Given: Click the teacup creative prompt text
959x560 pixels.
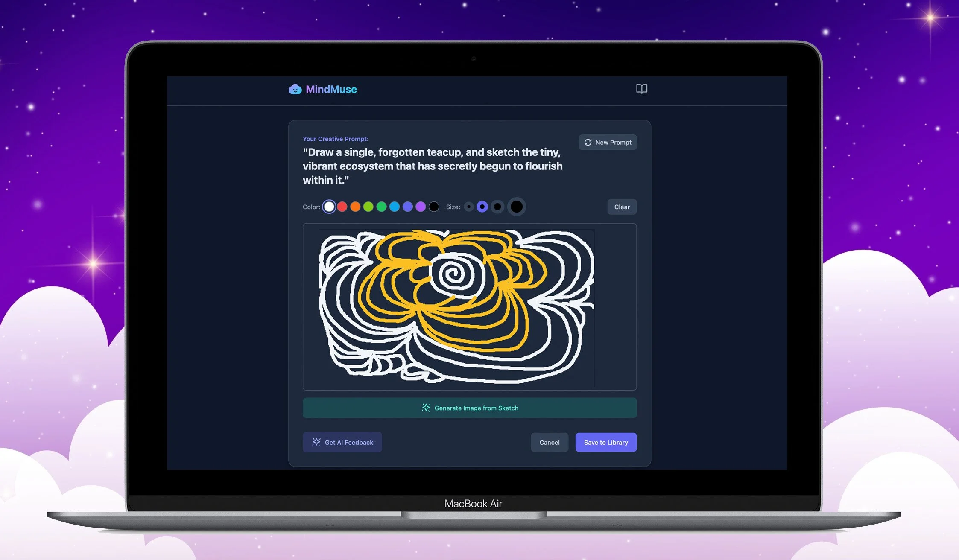Looking at the screenshot, I should [433, 166].
